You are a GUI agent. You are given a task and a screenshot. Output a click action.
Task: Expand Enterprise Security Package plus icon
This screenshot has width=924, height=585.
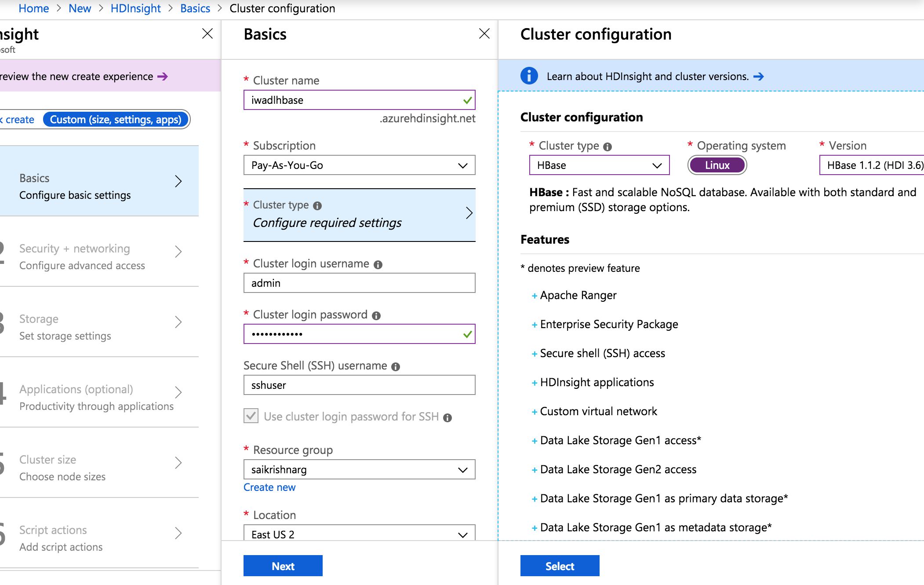tap(535, 325)
